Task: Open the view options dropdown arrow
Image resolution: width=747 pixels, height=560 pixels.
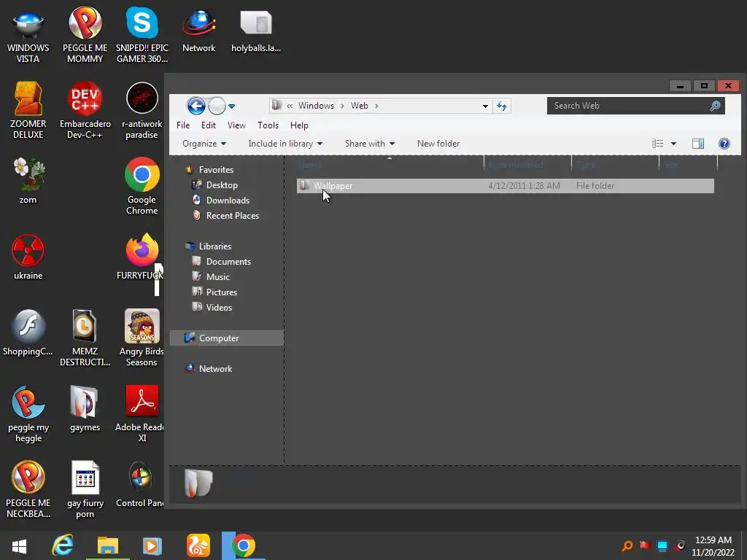Action: coord(673,144)
